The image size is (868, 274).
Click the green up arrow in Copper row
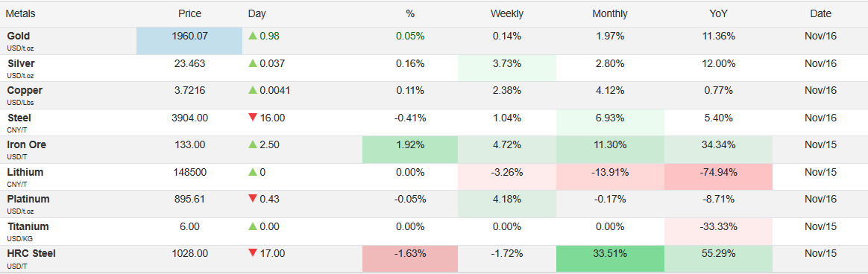[253, 91]
